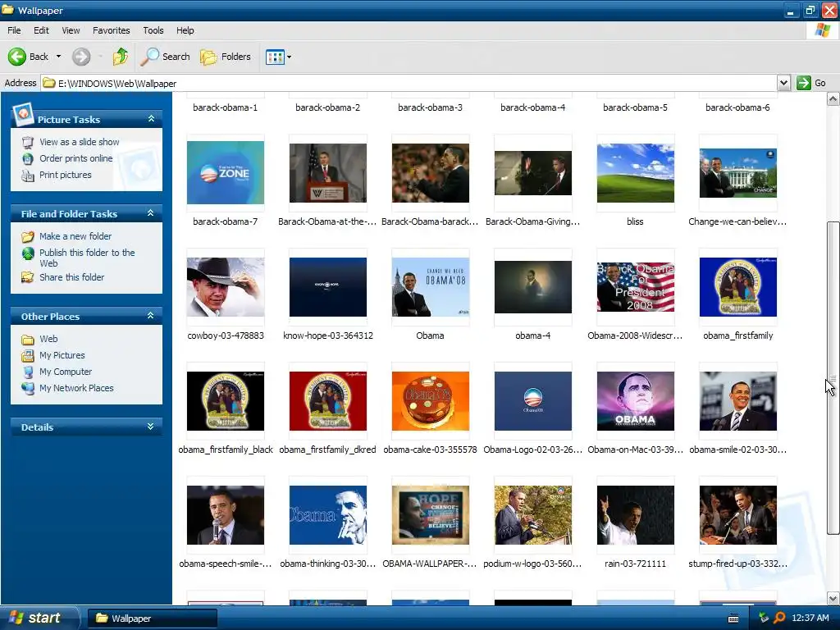Select the Obama '08 thumbnail
Viewport: 840px width, 630px height.
pos(430,287)
